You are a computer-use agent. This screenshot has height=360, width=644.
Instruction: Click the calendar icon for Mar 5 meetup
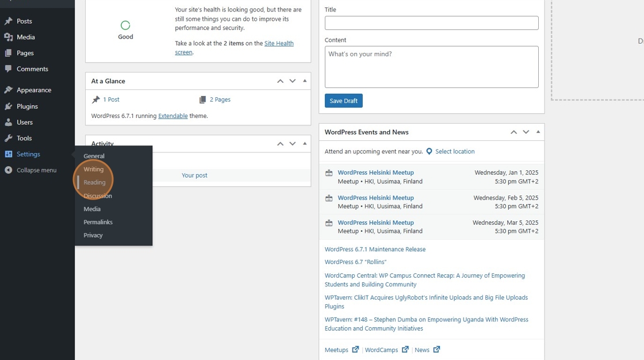(x=329, y=223)
